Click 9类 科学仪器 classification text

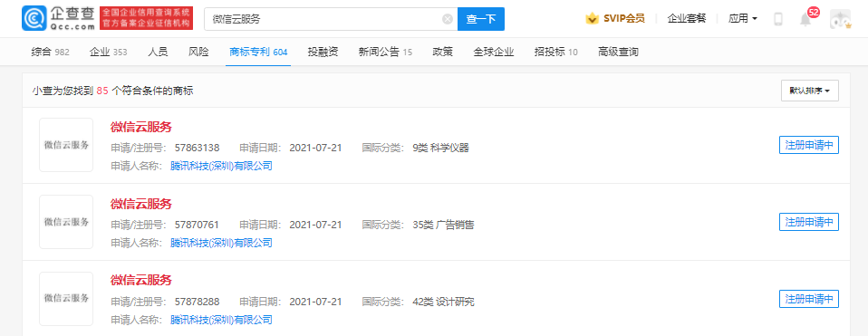440,148
